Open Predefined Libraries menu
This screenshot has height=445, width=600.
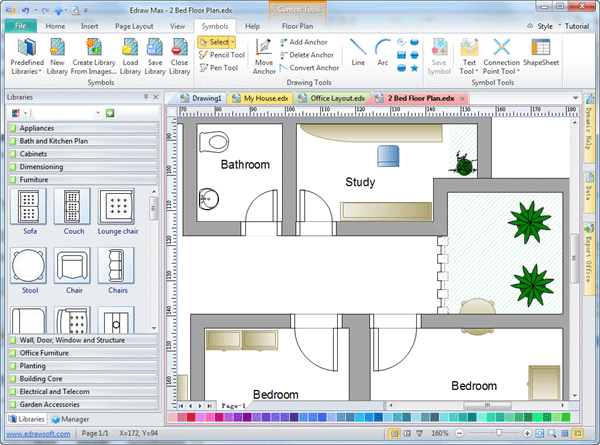click(27, 56)
